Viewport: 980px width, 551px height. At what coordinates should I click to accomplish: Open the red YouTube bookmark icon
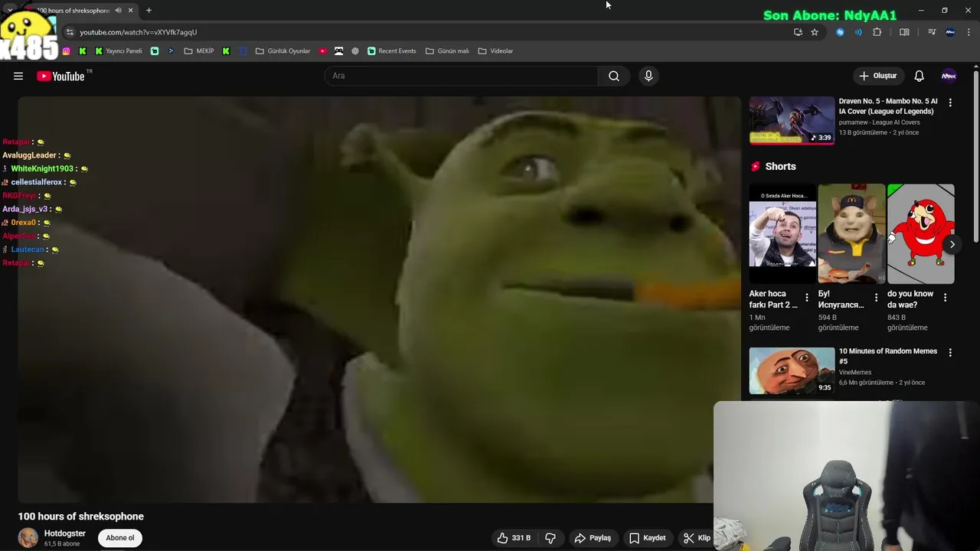(322, 51)
